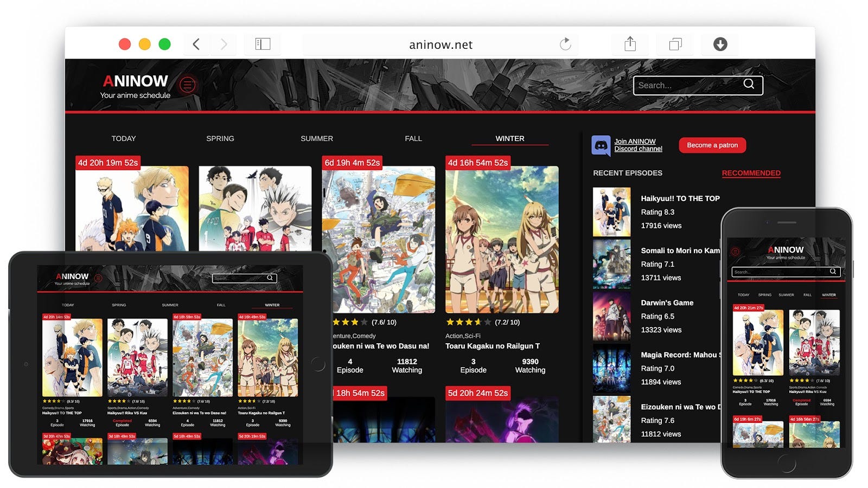This screenshot has width=868, height=488.
Task: Click the "Rating 7.1" text for Somali
Action: point(658,264)
